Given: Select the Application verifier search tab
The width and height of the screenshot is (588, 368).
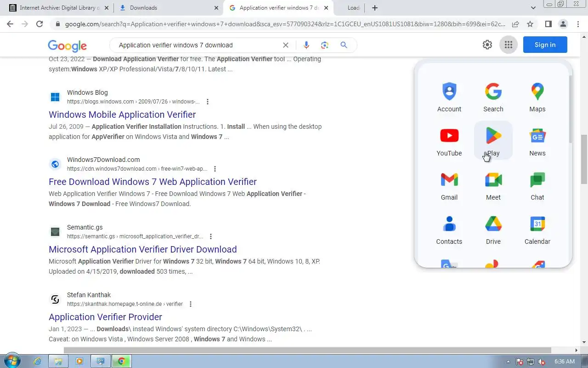Looking at the screenshot, I should tap(278, 8).
